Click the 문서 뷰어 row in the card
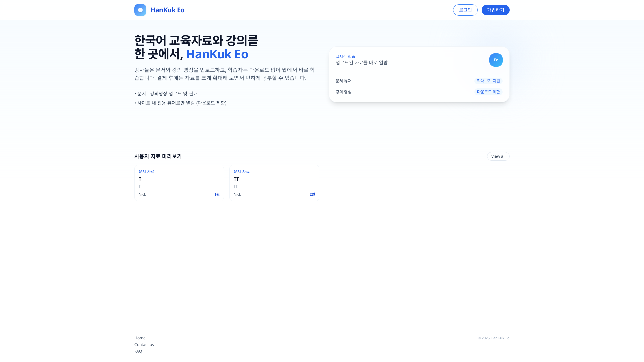Viewport: 644px width, 362px height. (x=343, y=80)
